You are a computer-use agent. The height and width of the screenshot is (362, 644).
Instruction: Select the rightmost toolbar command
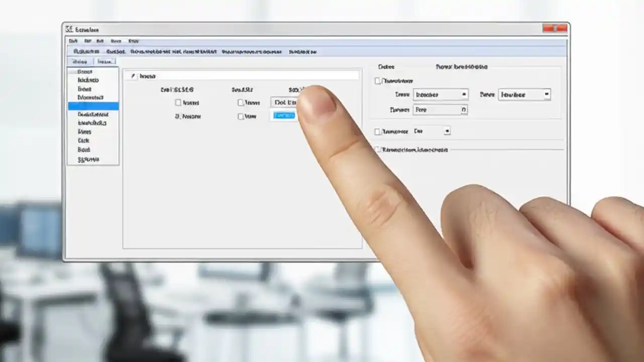[304, 52]
